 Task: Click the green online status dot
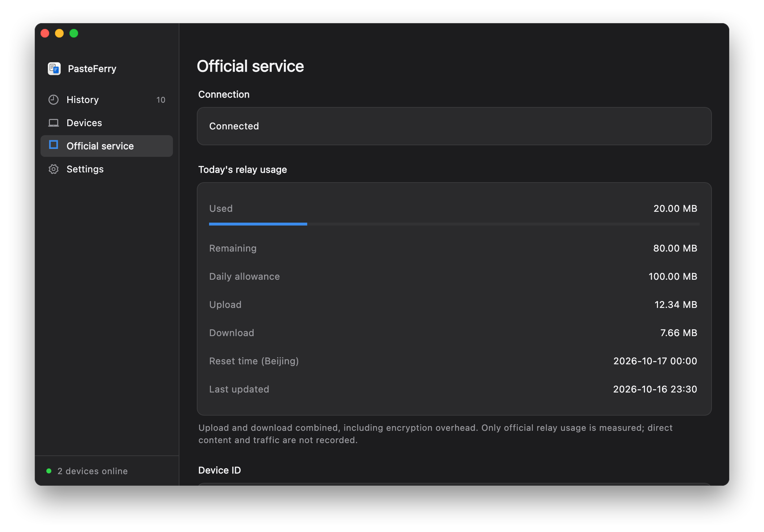49,471
